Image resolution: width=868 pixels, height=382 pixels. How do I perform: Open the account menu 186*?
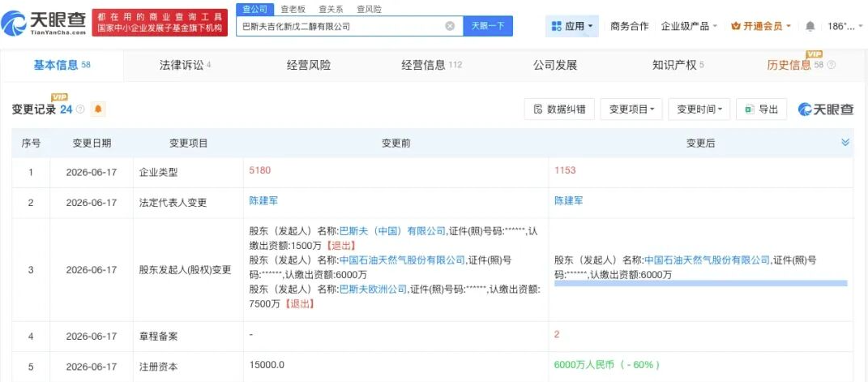844,26
